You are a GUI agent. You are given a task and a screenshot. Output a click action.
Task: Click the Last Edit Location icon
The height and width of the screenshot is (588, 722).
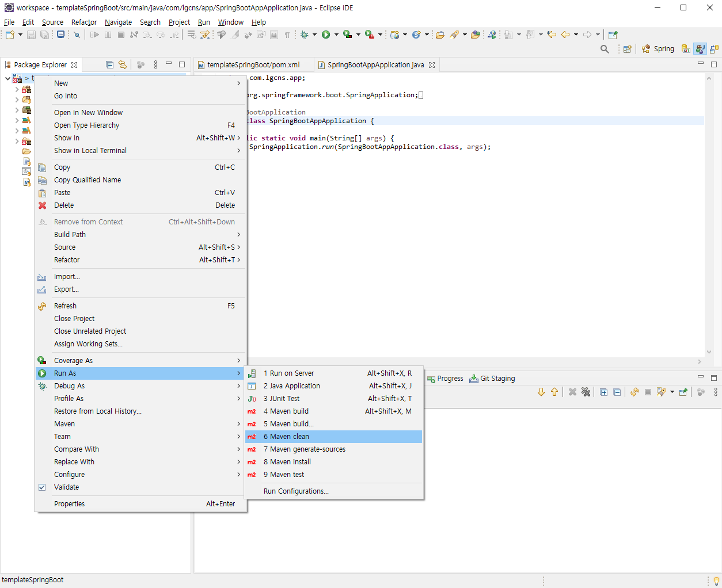(552, 35)
